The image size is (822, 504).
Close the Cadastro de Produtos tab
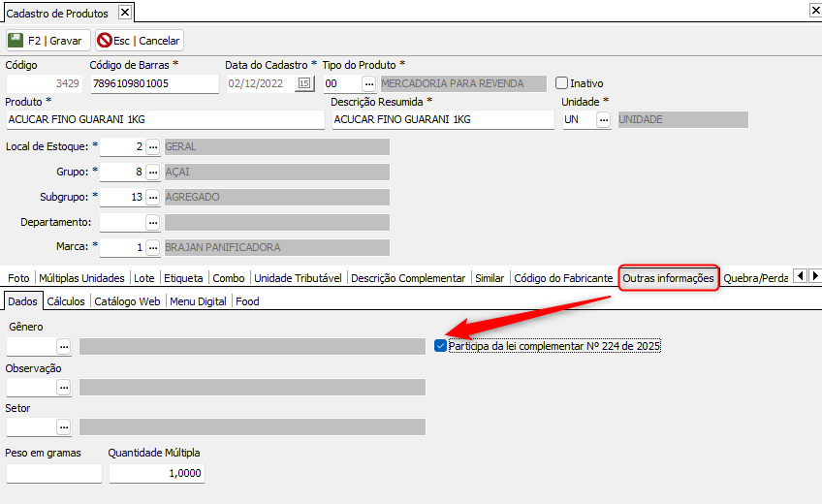coord(124,13)
